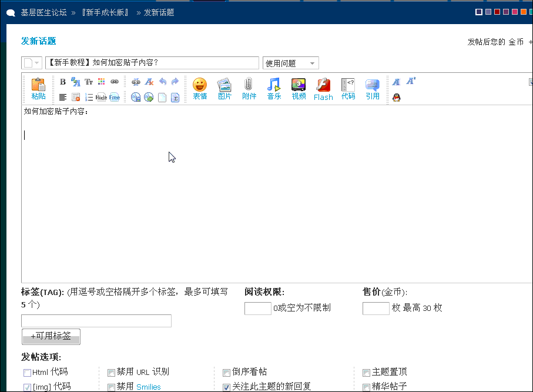Image resolution: width=533 pixels, height=392 pixels.
Task: Click the 阅读权限 input field
Action: coord(257,309)
